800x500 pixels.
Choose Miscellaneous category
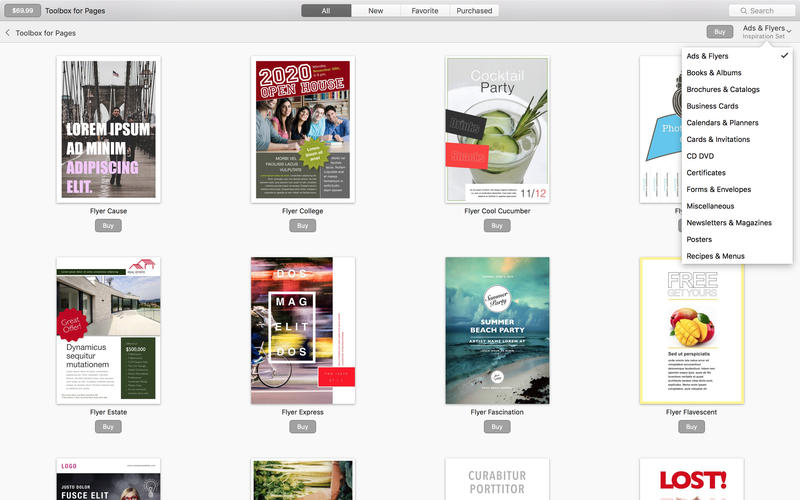[x=737, y=206]
